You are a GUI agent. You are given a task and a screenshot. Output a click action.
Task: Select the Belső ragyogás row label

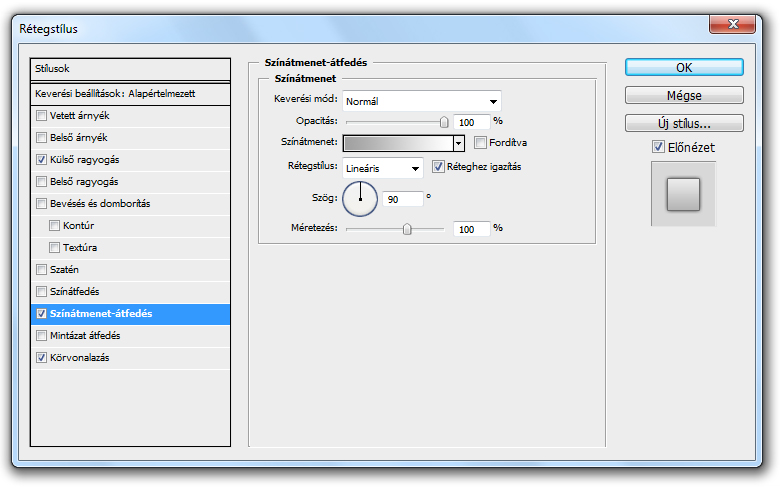[84, 182]
